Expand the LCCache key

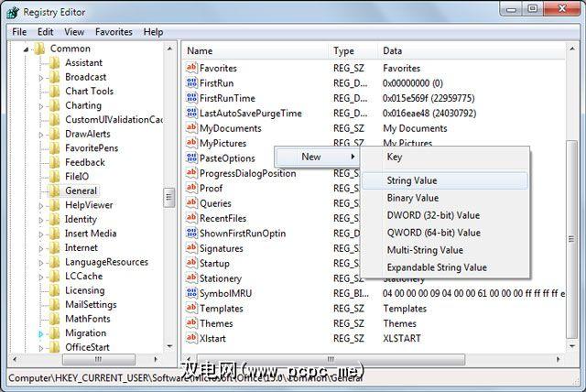[x=40, y=277]
